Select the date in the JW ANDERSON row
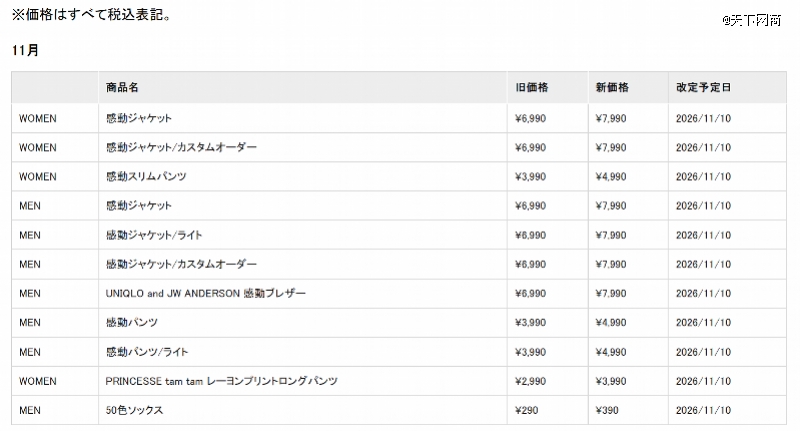This screenshot has width=800, height=431. pyautogui.click(x=704, y=293)
